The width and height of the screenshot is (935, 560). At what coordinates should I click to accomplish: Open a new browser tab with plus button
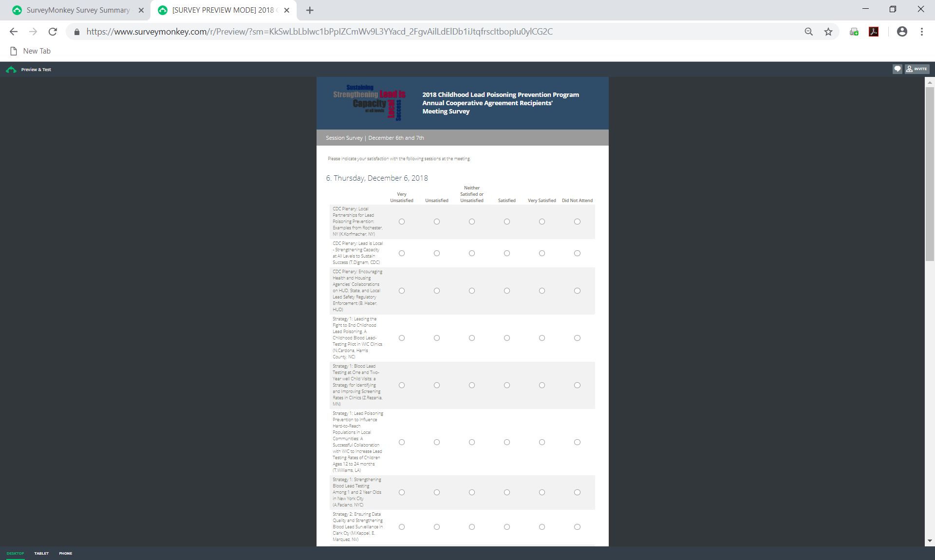[310, 10]
